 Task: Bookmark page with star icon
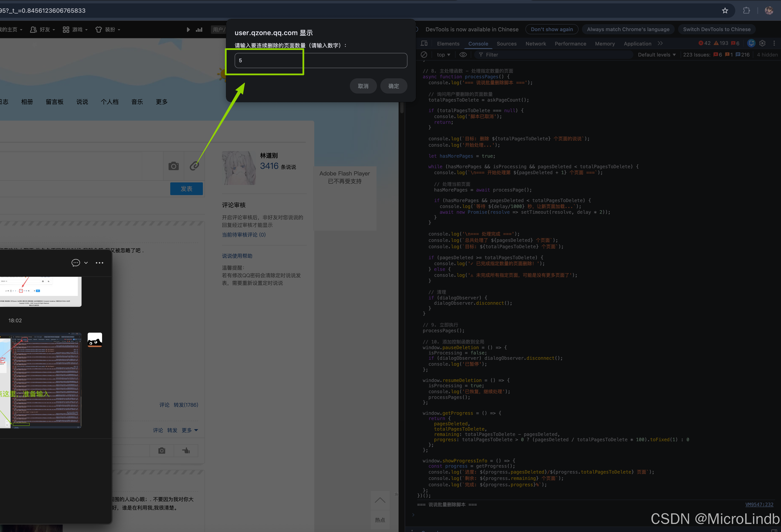tap(725, 10)
